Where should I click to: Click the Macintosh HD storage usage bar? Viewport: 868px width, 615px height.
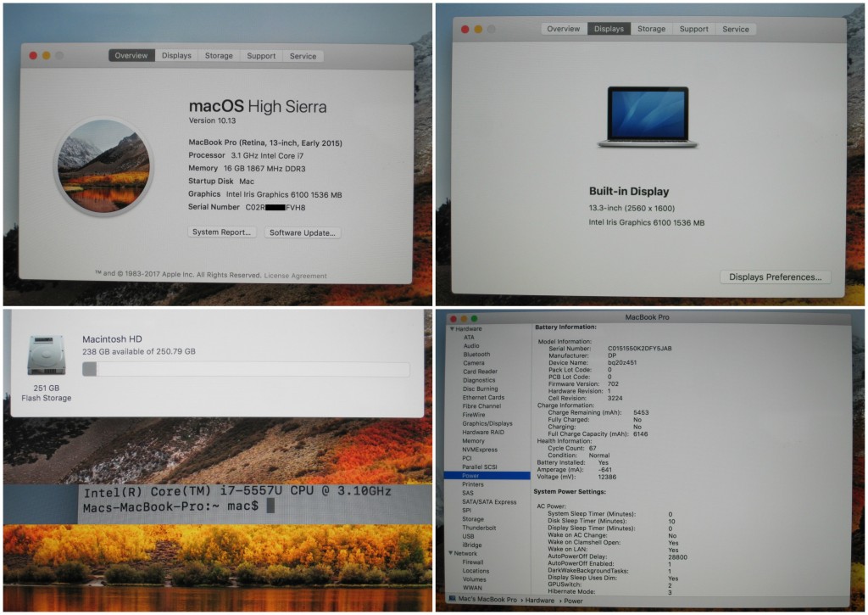click(246, 369)
